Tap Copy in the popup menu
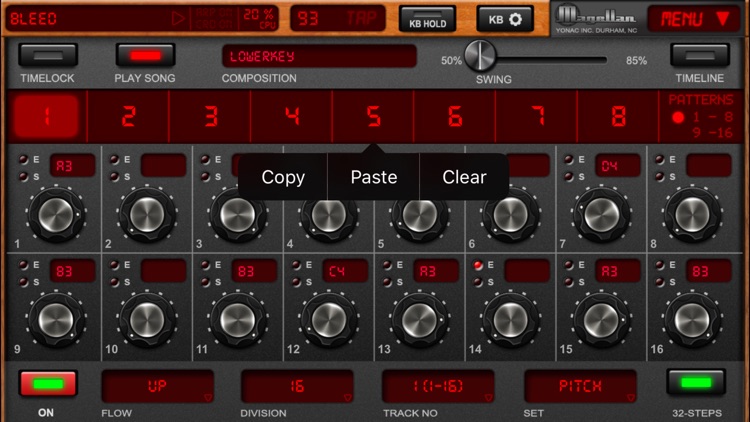Screen dimensions: 750x422 pos(283,177)
